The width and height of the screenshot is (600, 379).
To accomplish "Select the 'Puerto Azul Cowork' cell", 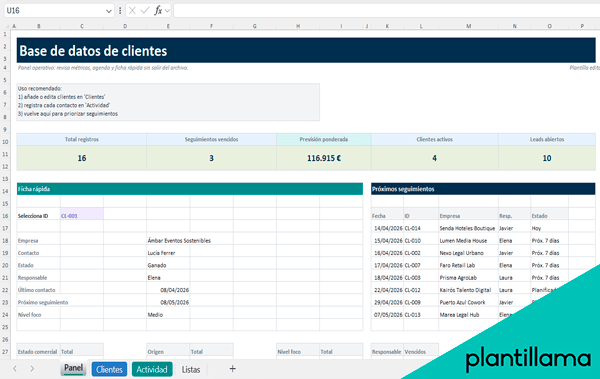I will (468, 302).
